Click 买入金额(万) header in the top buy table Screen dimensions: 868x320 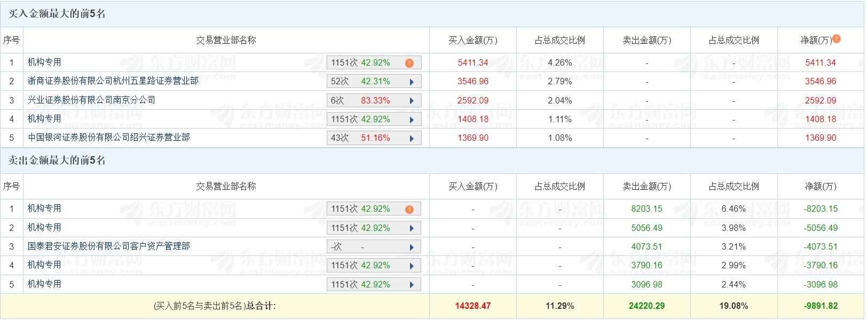tap(473, 40)
